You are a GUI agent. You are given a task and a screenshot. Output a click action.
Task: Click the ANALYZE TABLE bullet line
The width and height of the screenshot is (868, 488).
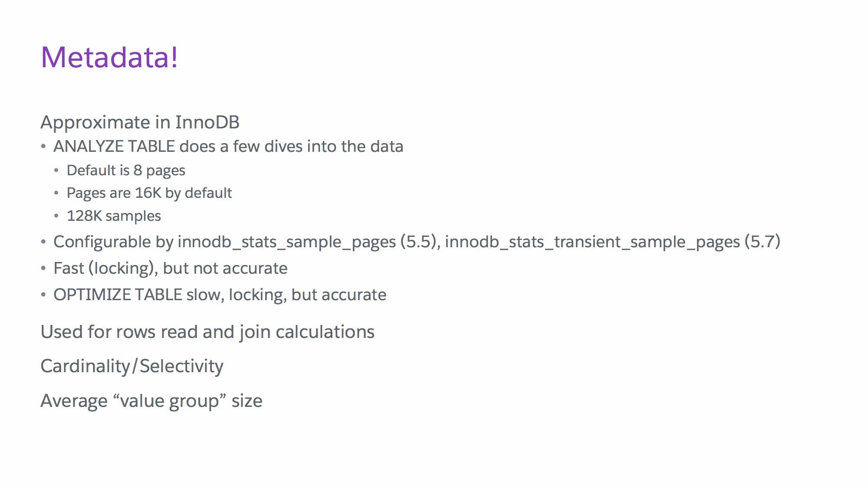[228, 147]
